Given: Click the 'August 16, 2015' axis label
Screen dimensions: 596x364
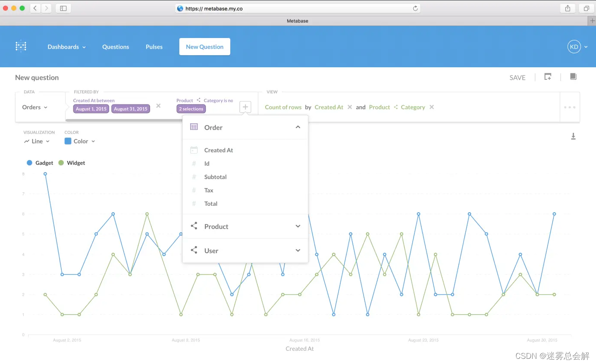Looking at the screenshot, I should click(x=304, y=340).
